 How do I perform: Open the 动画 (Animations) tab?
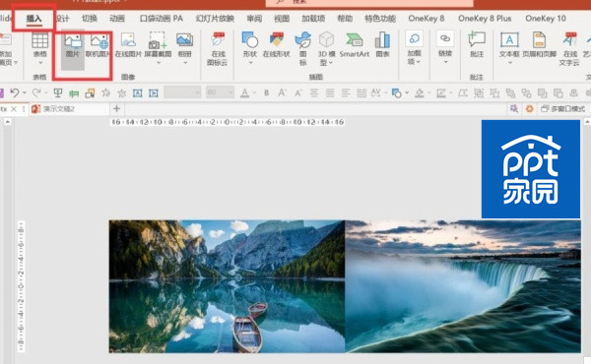(117, 19)
